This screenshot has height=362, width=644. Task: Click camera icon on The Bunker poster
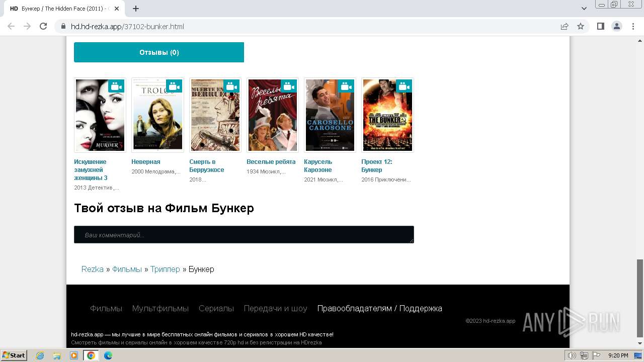pos(404,86)
